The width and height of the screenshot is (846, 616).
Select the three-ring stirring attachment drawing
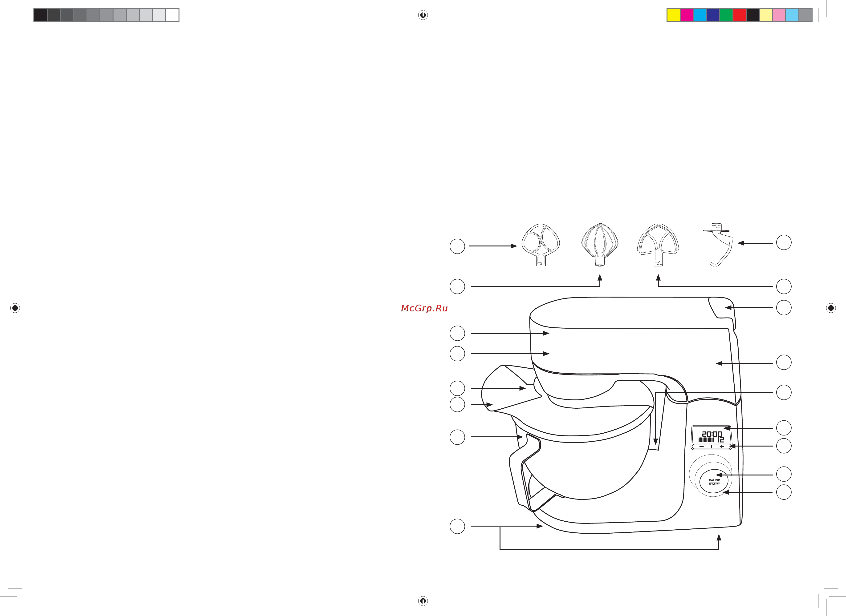coord(541,245)
